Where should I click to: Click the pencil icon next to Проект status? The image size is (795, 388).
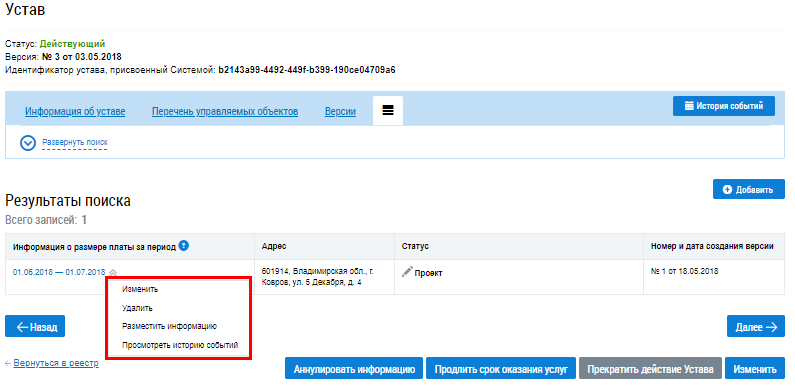point(407,272)
